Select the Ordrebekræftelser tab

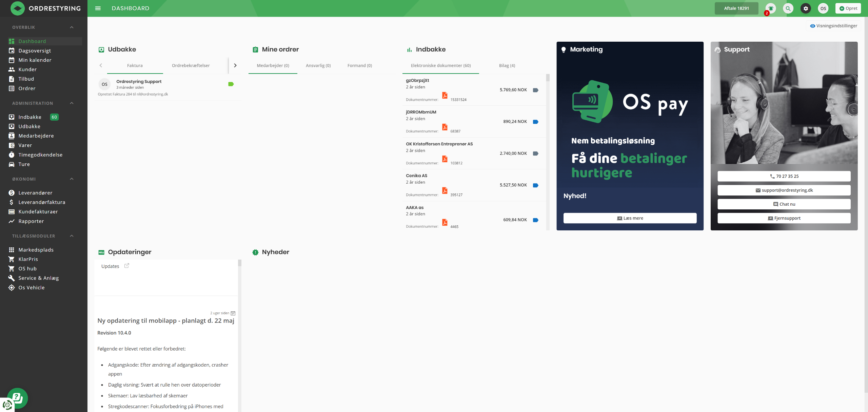coord(191,65)
